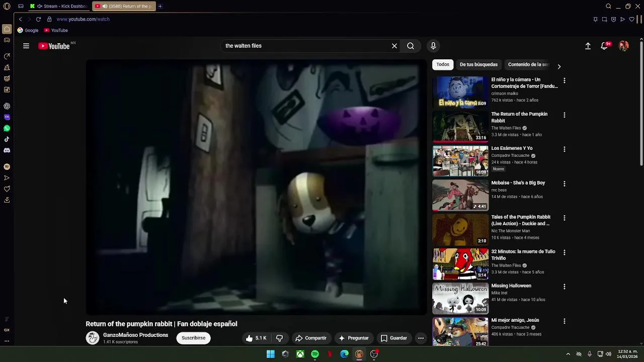644x362 pixels.
Task: Open the Mi mejor amigo, Jesús thumbnail
Action: (460, 332)
